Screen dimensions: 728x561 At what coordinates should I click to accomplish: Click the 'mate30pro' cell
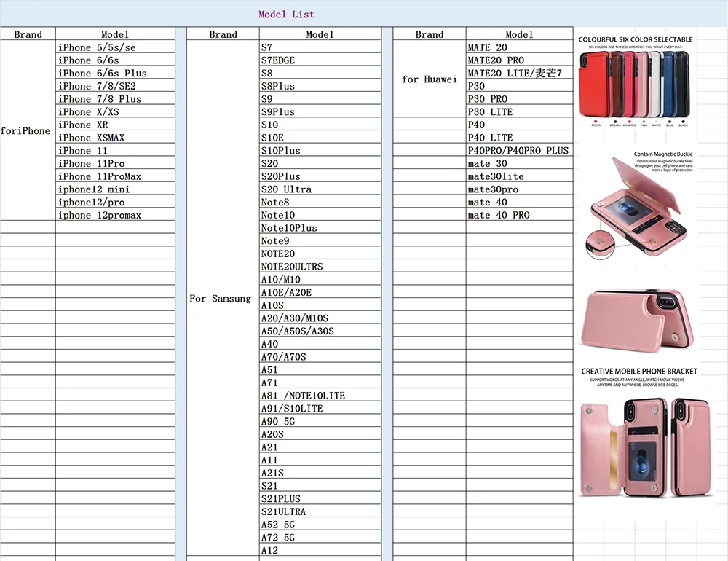coord(520,189)
